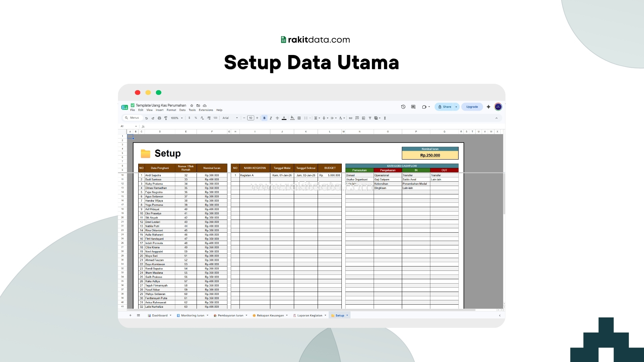The image size is (644, 362).
Task: Open the text rotation dropdown
Action: [x=342, y=118]
